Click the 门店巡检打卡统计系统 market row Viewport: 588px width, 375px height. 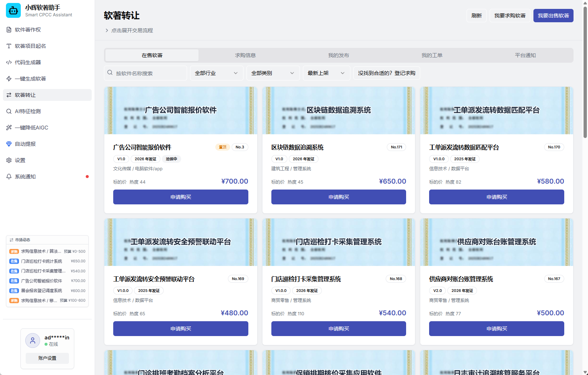click(x=47, y=261)
